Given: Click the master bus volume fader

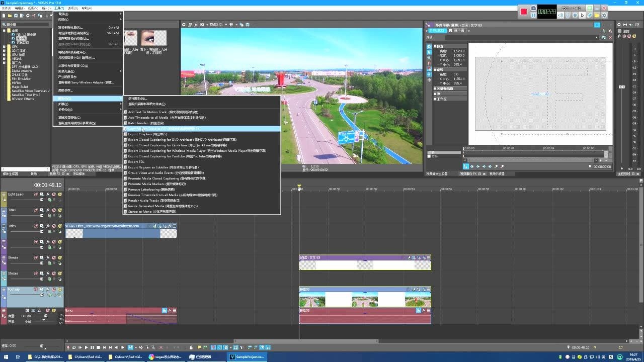Looking at the screenshot, I should (622, 87).
